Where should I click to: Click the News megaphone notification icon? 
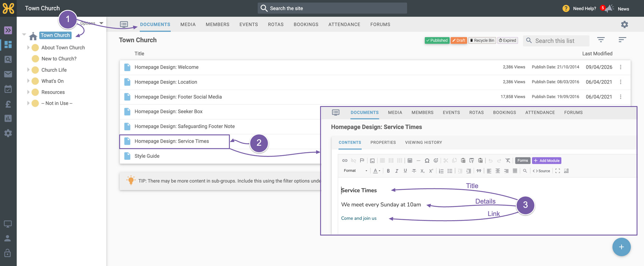click(x=609, y=9)
